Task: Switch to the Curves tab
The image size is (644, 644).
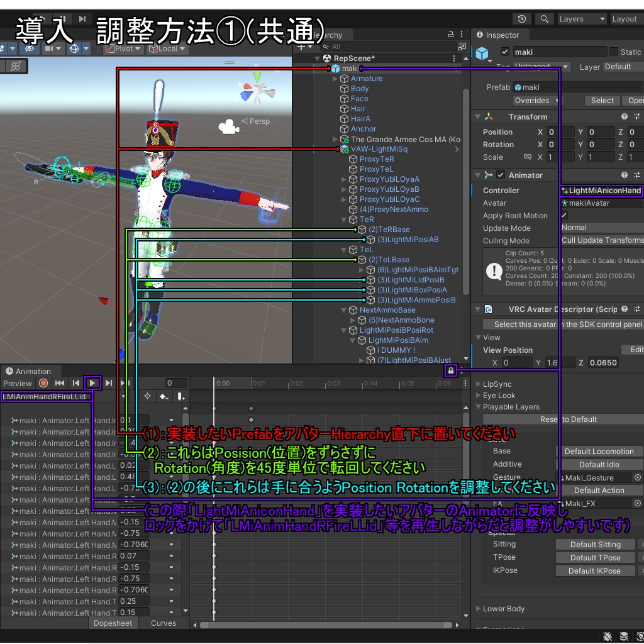Action: coord(164,623)
